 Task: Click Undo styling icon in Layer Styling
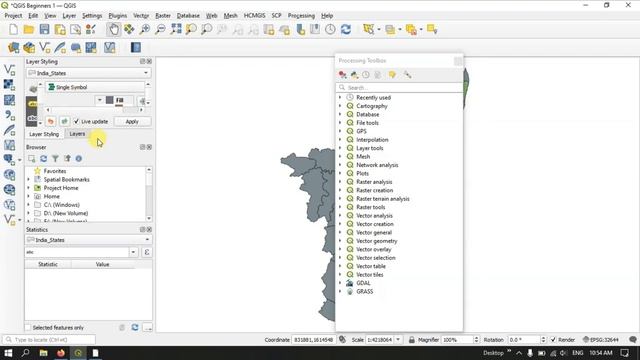51,122
